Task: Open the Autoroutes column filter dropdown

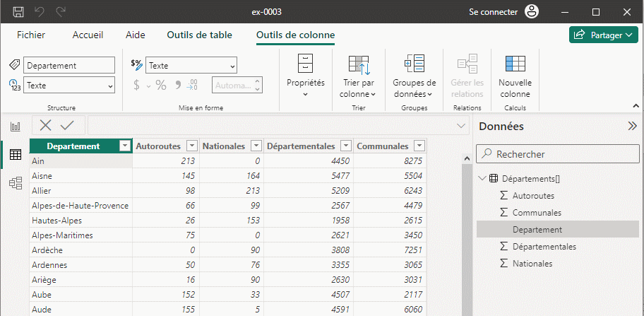Action: tap(191, 146)
